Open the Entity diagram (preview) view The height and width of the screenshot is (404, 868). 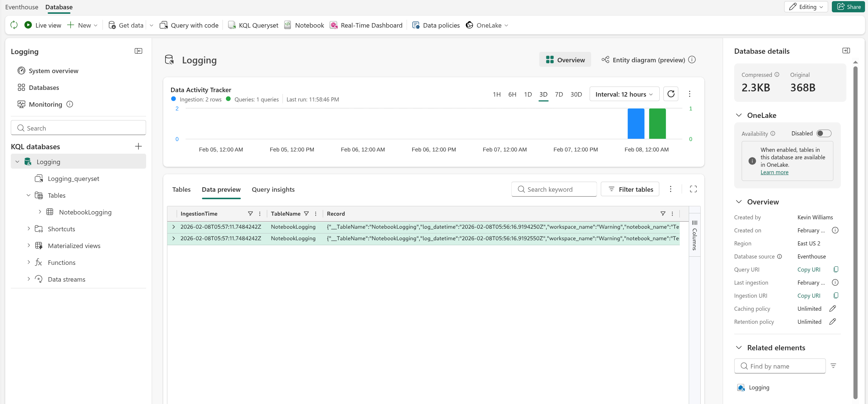coord(648,60)
